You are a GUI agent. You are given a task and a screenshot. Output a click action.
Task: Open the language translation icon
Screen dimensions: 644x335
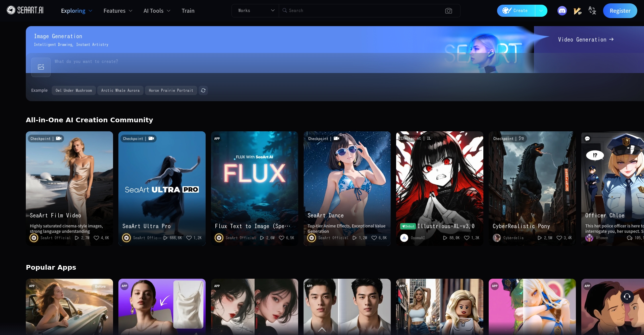coord(592,11)
